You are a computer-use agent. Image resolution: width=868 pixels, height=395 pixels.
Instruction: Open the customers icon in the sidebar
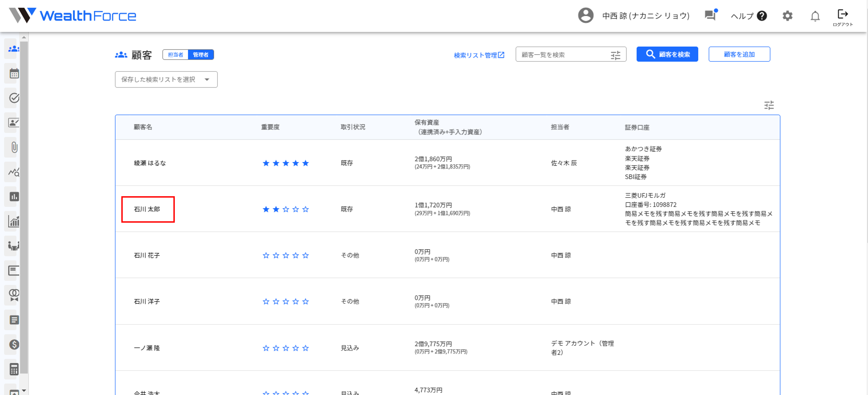pyautogui.click(x=13, y=49)
